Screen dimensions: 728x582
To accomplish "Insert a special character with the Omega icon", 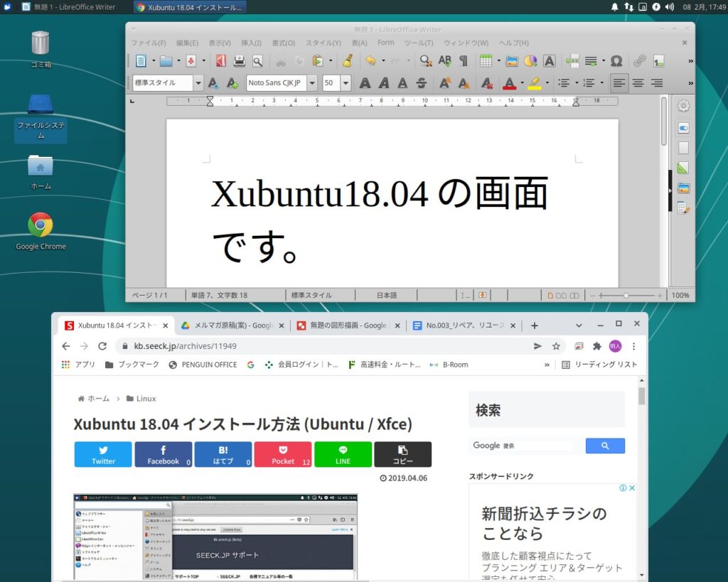I will point(616,61).
